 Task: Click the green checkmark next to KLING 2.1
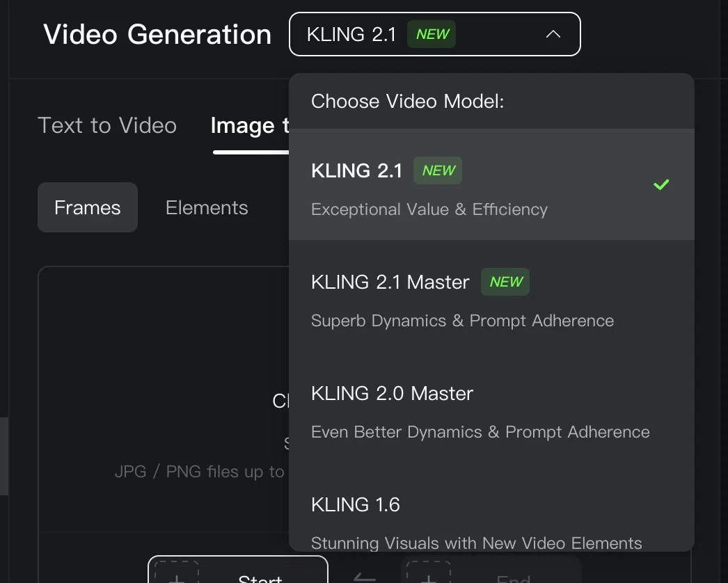pyautogui.click(x=661, y=185)
